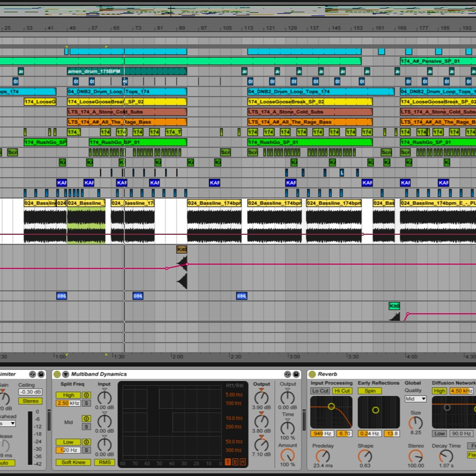Toggle the Diffusion Network High shelf switch

click(x=439, y=391)
